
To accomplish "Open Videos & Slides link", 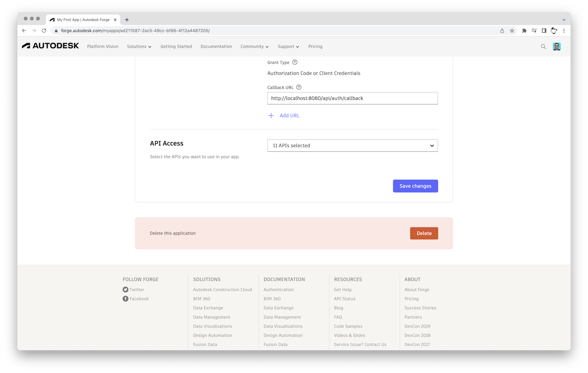I will point(349,335).
